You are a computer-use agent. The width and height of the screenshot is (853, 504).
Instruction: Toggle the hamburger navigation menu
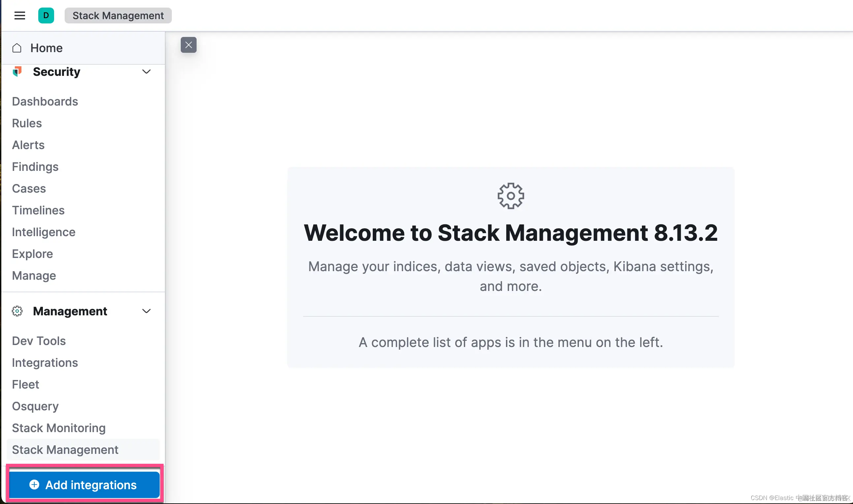tap(20, 16)
